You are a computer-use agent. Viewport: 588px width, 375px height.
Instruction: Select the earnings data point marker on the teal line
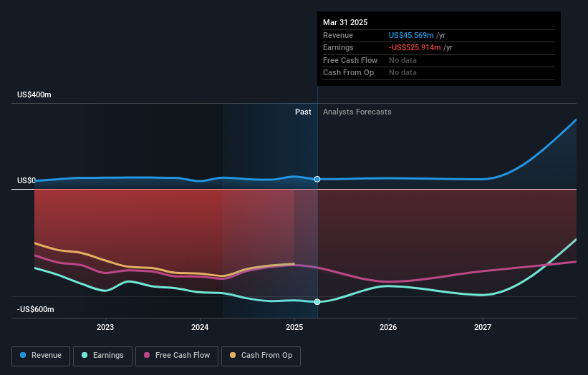pos(317,302)
